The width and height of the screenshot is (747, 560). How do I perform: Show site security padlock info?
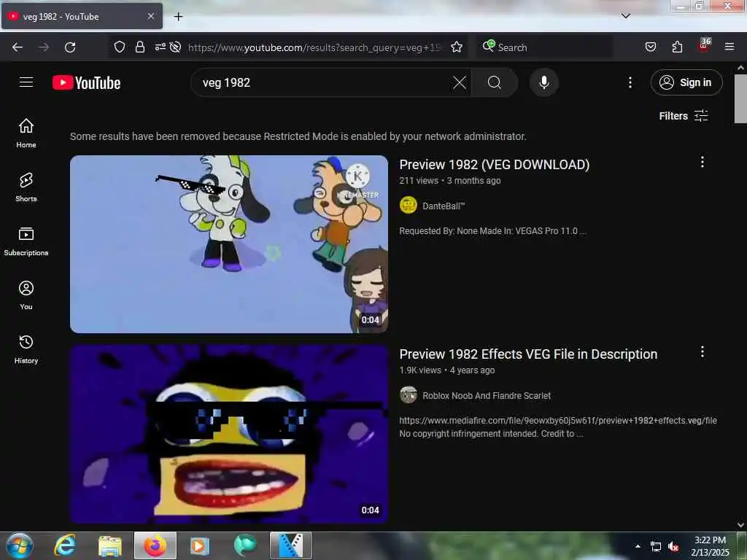(x=139, y=47)
